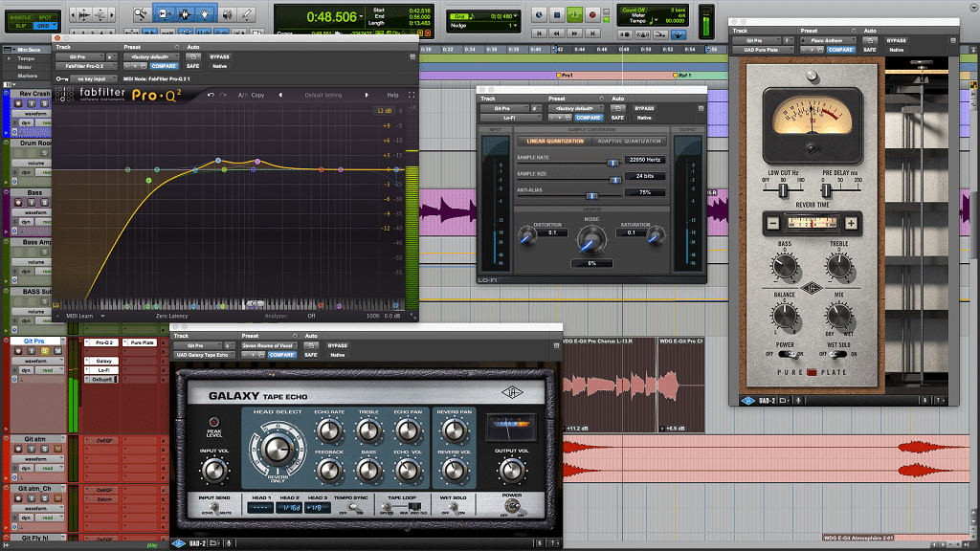This screenshot has height=551, width=980.
Task: Select Adaptive Quantization tab in Lo-Fi
Action: (x=629, y=142)
